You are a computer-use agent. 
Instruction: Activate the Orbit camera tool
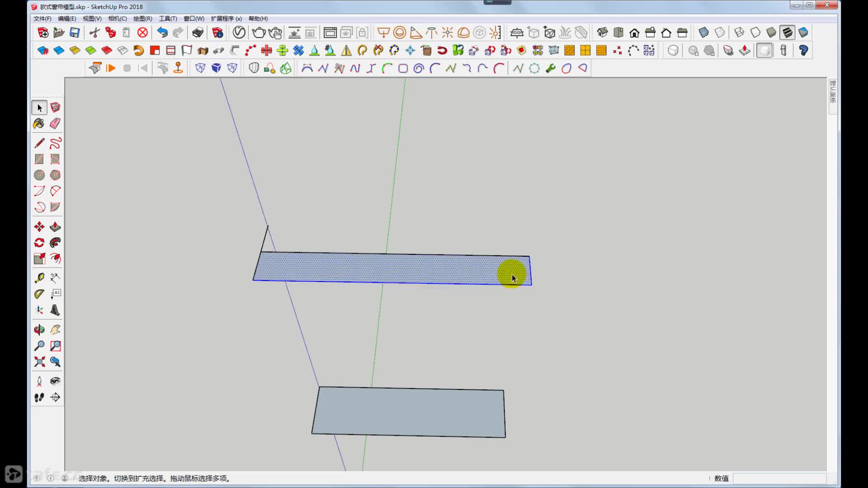point(39,330)
